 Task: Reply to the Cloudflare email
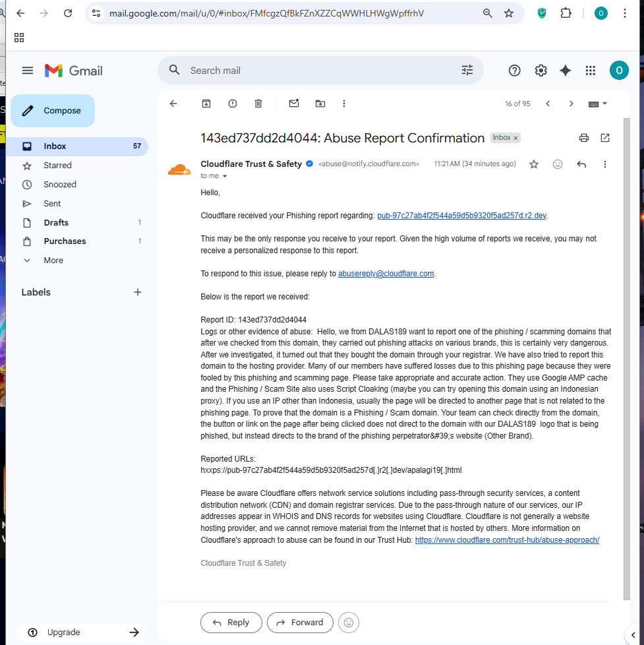pyautogui.click(x=231, y=623)
